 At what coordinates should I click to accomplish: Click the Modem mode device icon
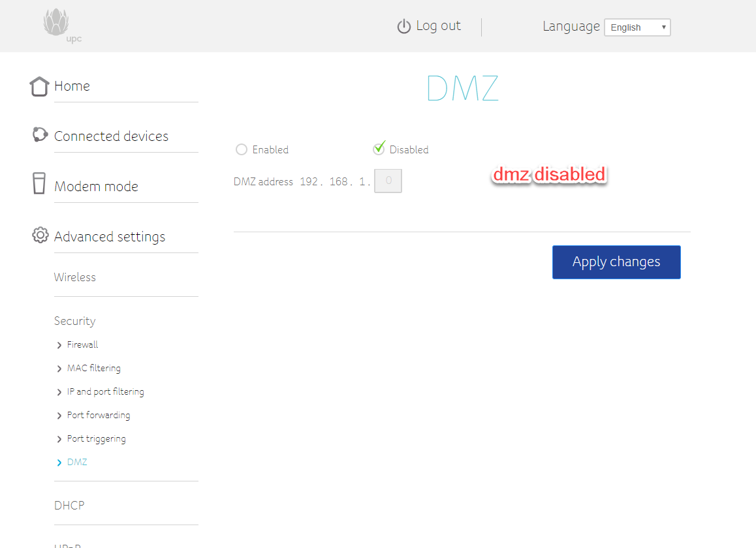(x=39, y=183)
